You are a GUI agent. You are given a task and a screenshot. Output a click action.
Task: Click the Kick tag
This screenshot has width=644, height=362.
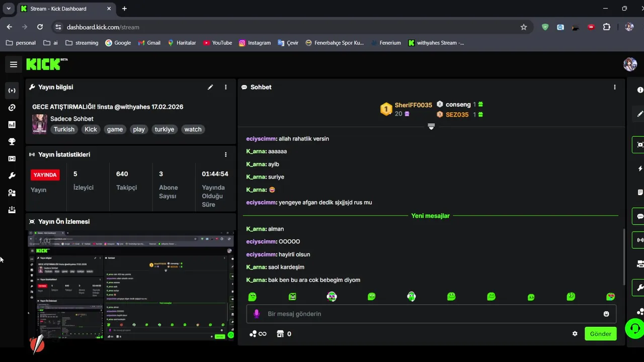coord(91,129)
